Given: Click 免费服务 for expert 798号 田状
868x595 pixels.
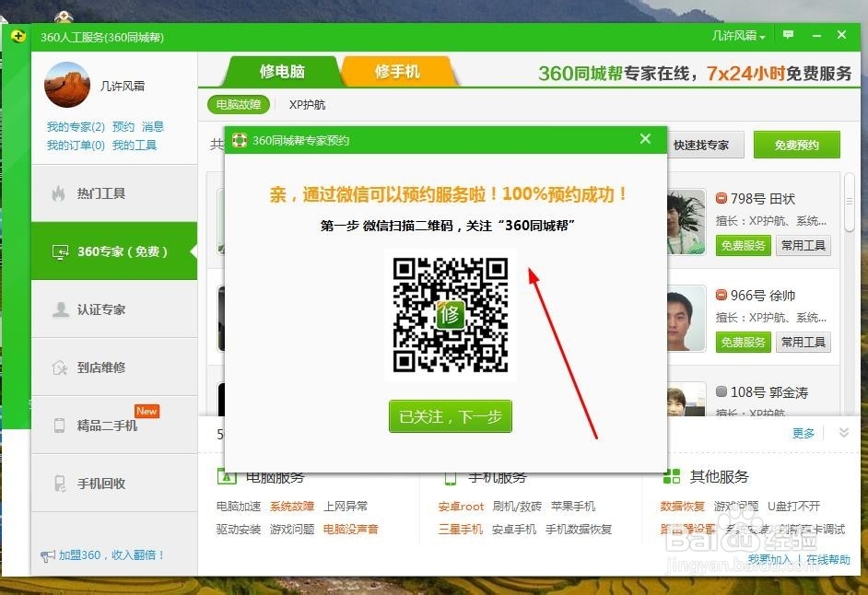Looking at the screenshot, I should pyautogui.click(x=743, y=245).
